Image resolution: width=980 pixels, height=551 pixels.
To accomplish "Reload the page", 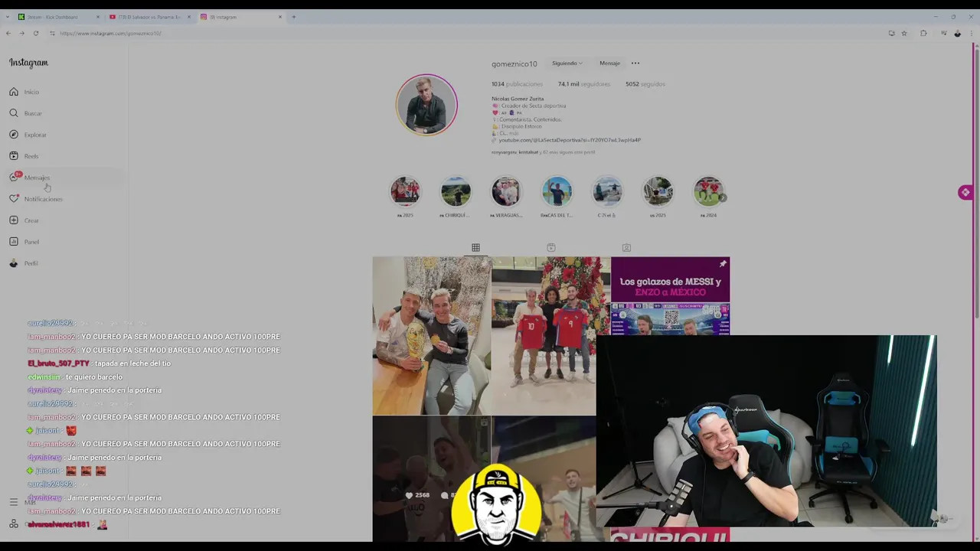I will click(x=35, y=33).
